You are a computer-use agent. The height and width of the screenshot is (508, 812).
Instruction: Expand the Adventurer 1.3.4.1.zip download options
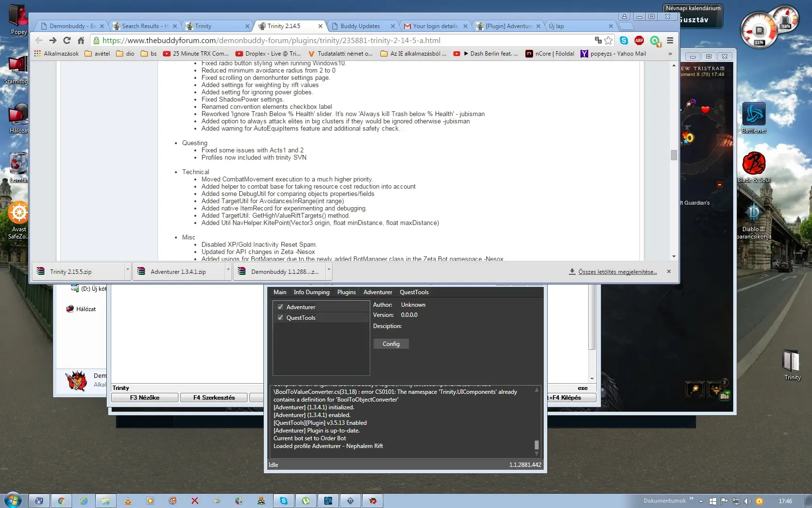pyautogui.click(x=228, y=271)
